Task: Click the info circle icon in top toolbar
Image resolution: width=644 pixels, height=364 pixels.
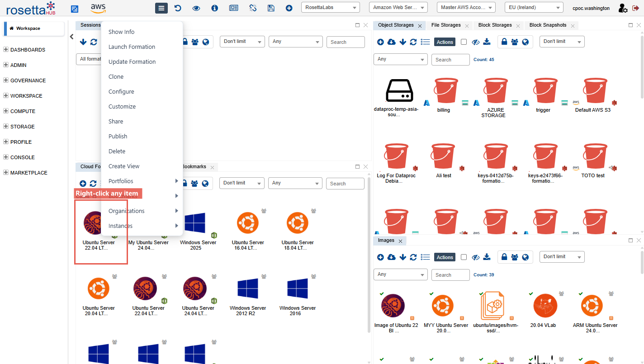Action: (x=215, y=8)
